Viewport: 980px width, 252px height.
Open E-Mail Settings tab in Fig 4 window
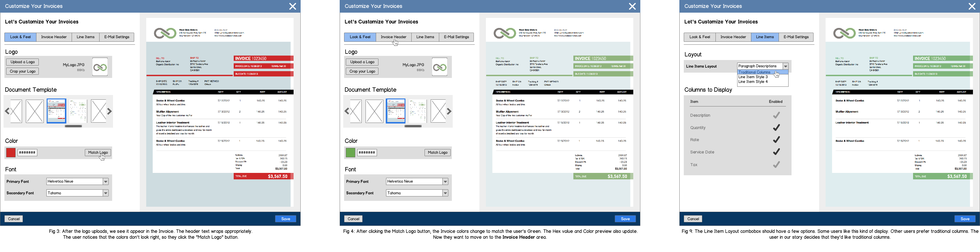point(457,37)
